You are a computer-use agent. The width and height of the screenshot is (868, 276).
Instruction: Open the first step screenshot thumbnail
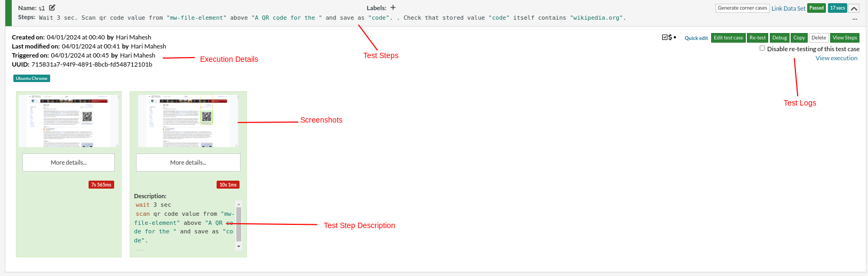(69, 121)
